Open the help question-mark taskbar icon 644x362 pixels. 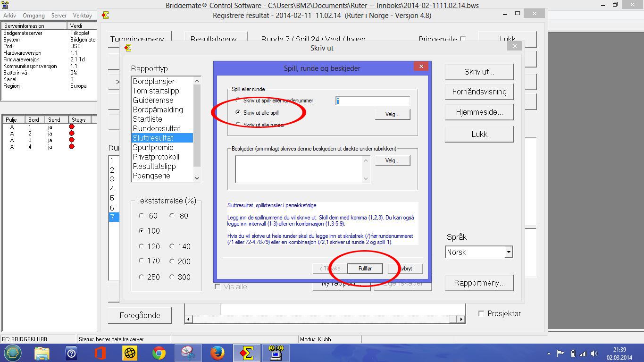pyautogui.click(x=71, y=353)
